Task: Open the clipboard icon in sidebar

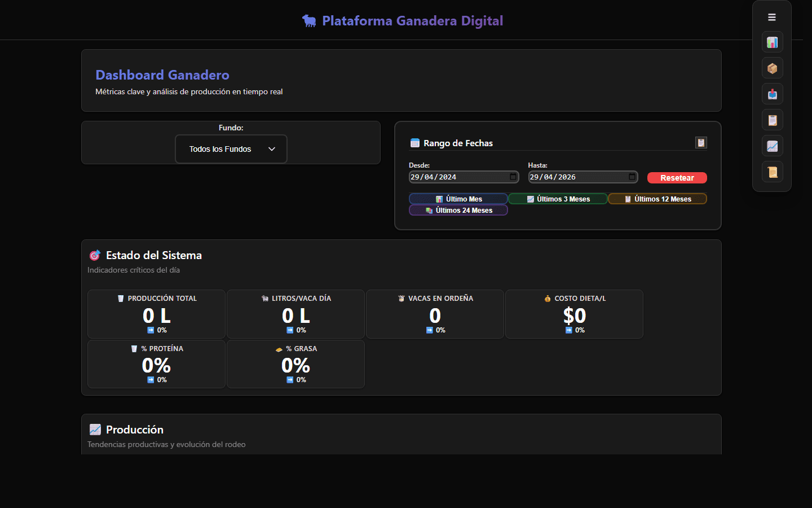Action: [772, 120]
